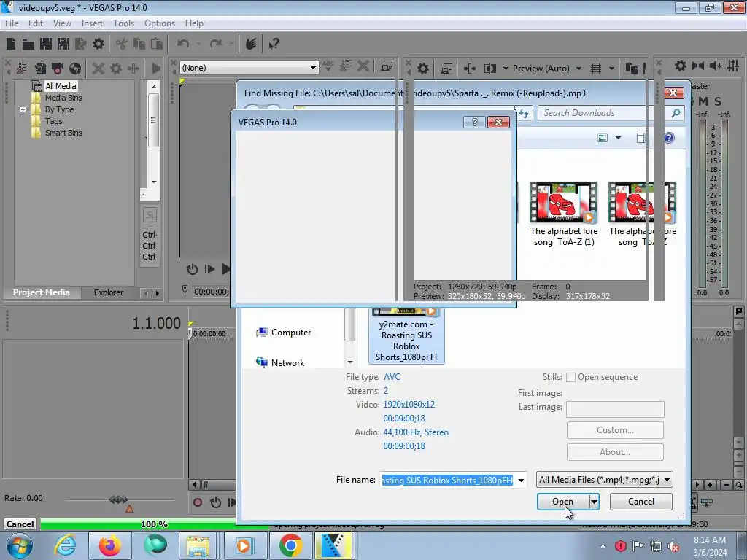
Task: Open the interactive tutorials hand icon
Action: [x=251, y=44]
